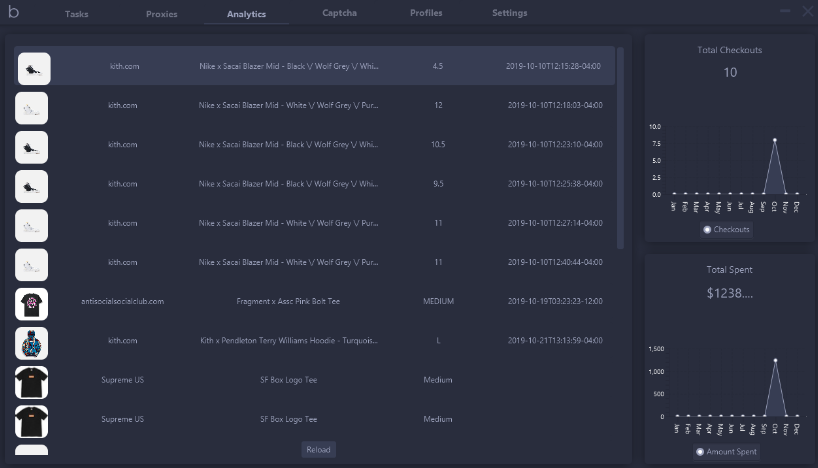
Task: Click the Kith Pendleton hoodie thumbnail
Action: click(x=31, y=343)
